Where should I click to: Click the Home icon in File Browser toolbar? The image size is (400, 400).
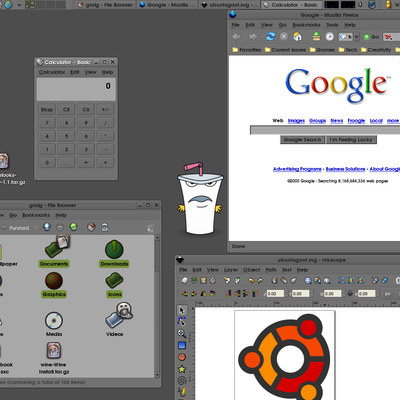[91, 227]
